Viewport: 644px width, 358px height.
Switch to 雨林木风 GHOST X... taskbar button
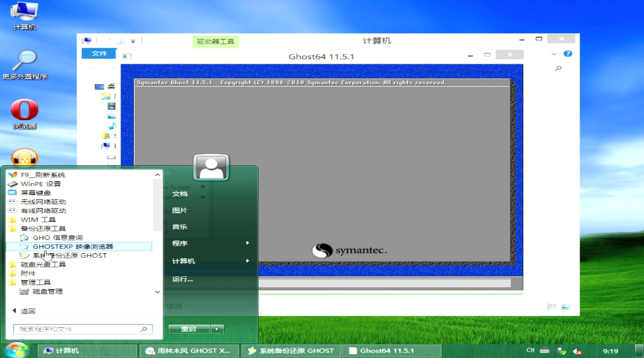point(190,350)
